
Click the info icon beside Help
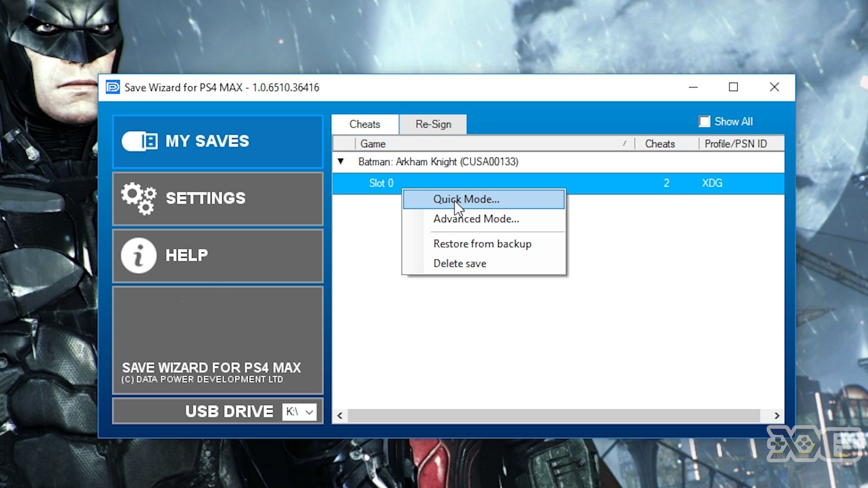tap(139, 255)
